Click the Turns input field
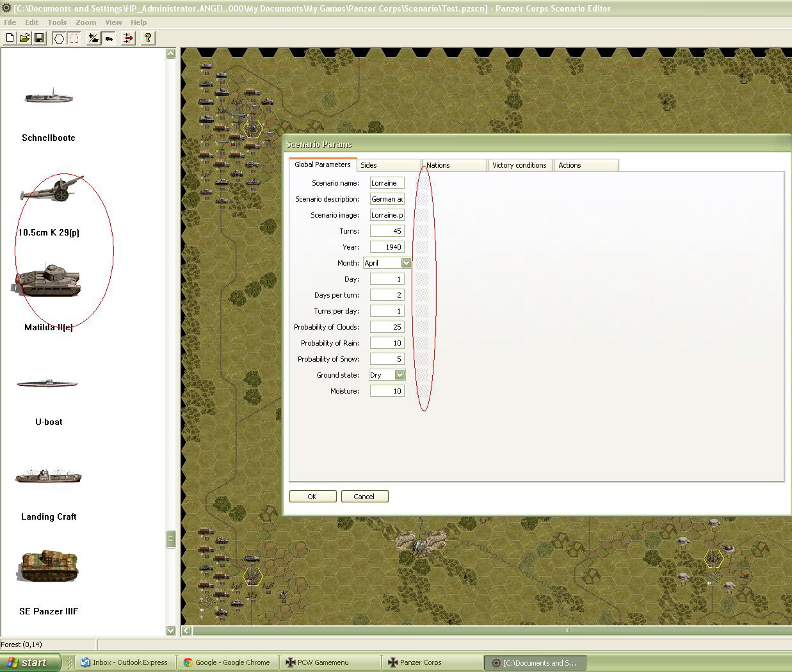 click(x=387, y=231)
